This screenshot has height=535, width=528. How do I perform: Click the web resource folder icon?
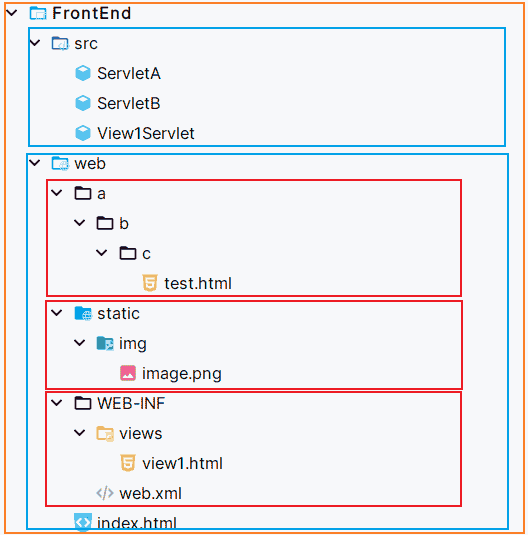click(60, 163)
